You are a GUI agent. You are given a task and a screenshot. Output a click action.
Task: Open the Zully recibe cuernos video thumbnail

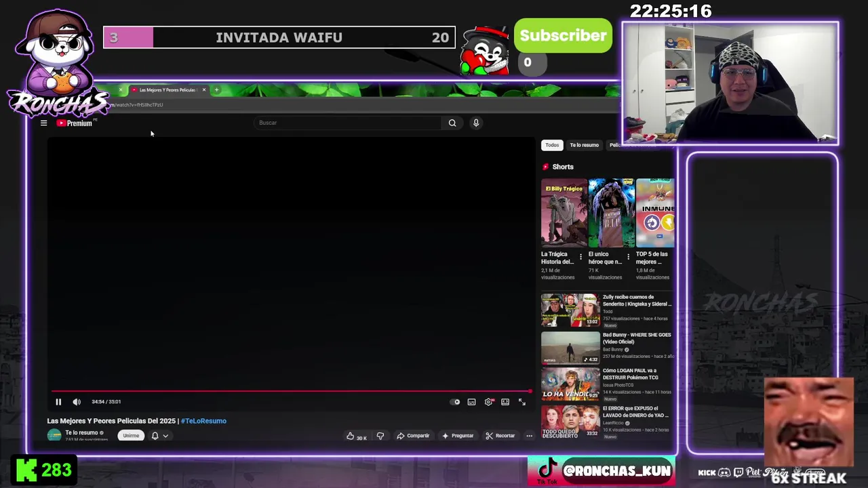570,310
